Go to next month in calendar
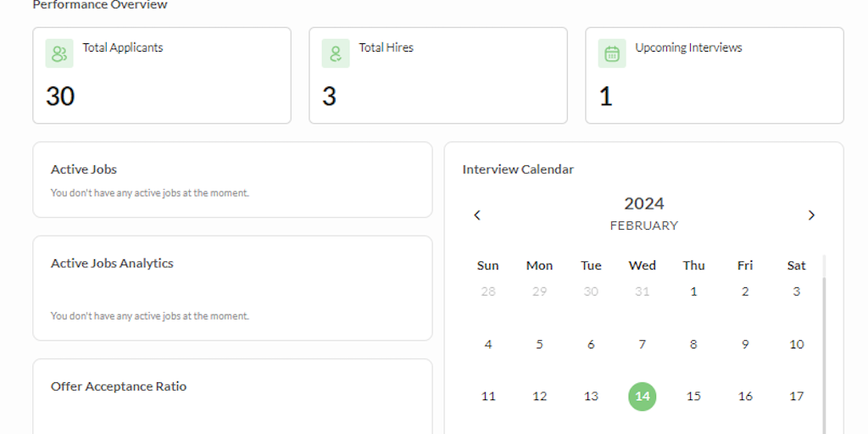Image resolution: width=868 pixels, height=434 pixels. tap(811, 215)
